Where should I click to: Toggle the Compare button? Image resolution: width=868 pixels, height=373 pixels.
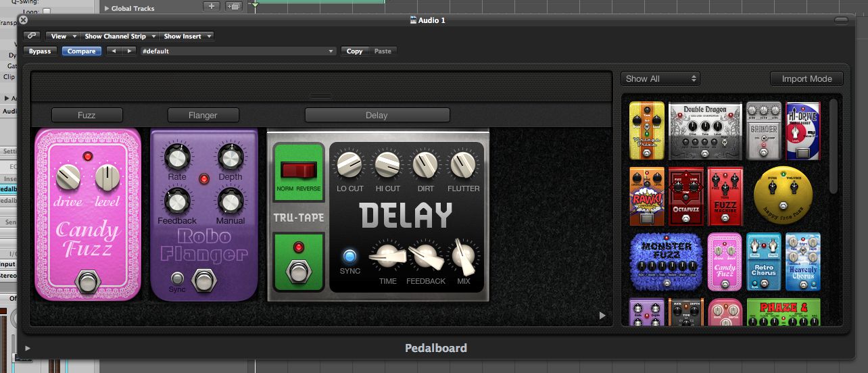click(82, 51)
